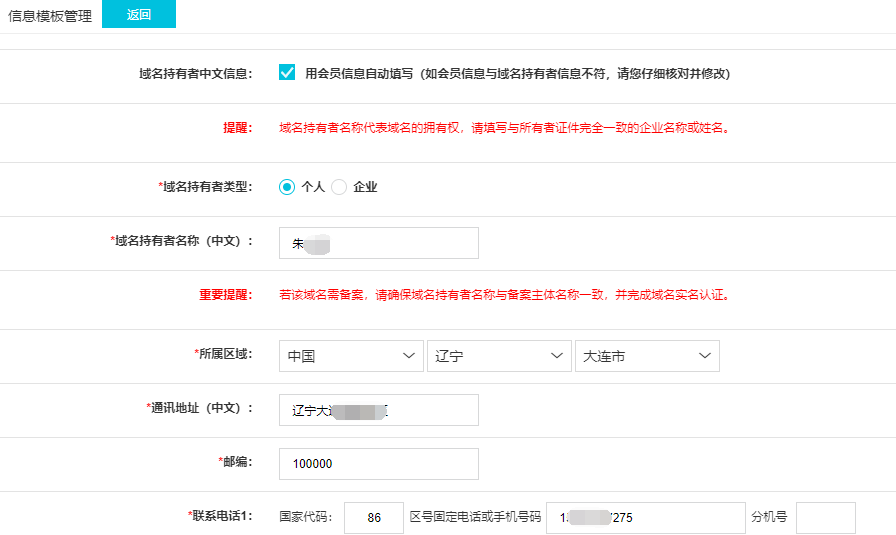Expand the 辽宁 province dropdown
896x535 pixels.
point(498,356)
